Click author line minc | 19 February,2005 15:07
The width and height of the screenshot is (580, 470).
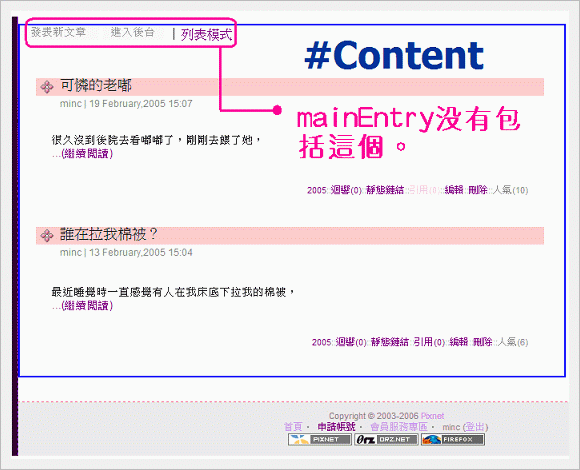126,104
